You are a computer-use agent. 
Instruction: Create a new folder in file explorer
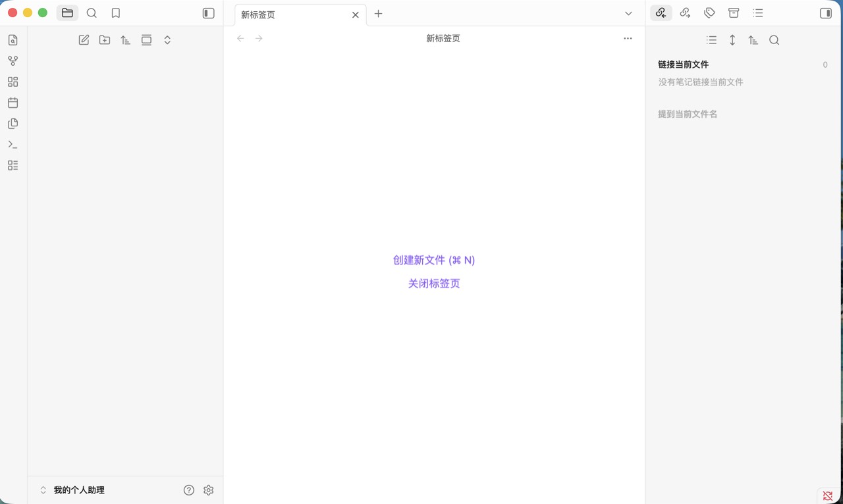(x=105, y=40)
